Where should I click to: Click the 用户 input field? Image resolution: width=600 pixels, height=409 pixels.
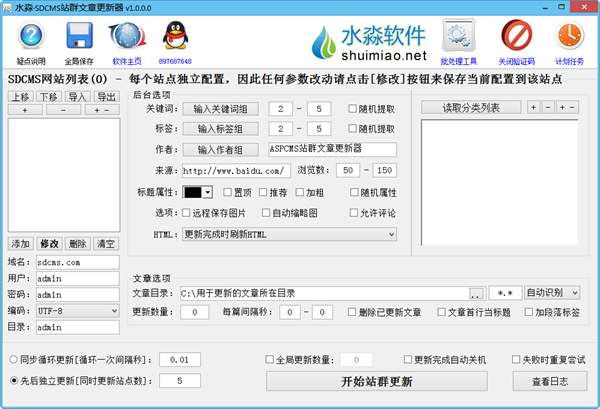click(78, 279)
